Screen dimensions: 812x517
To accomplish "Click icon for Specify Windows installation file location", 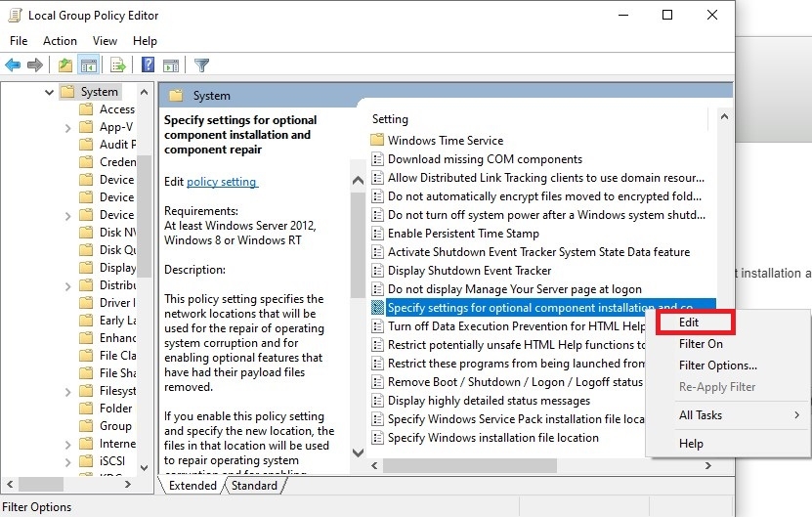I will [377, 438].
